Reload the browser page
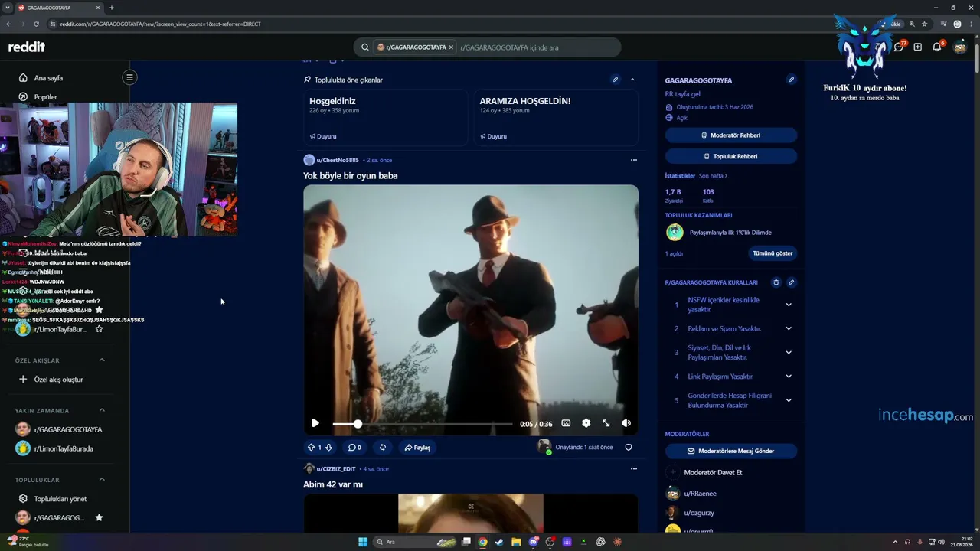 tap(36, 24)
